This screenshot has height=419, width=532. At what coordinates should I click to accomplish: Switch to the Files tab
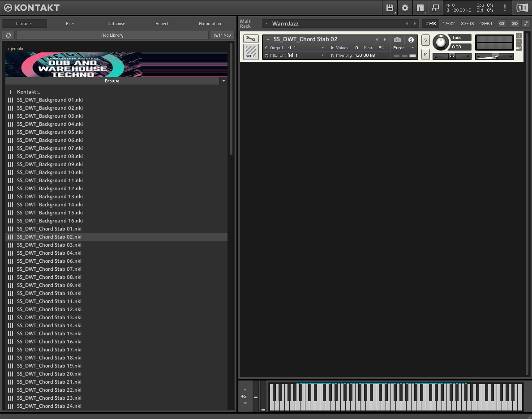coord(70,23)
